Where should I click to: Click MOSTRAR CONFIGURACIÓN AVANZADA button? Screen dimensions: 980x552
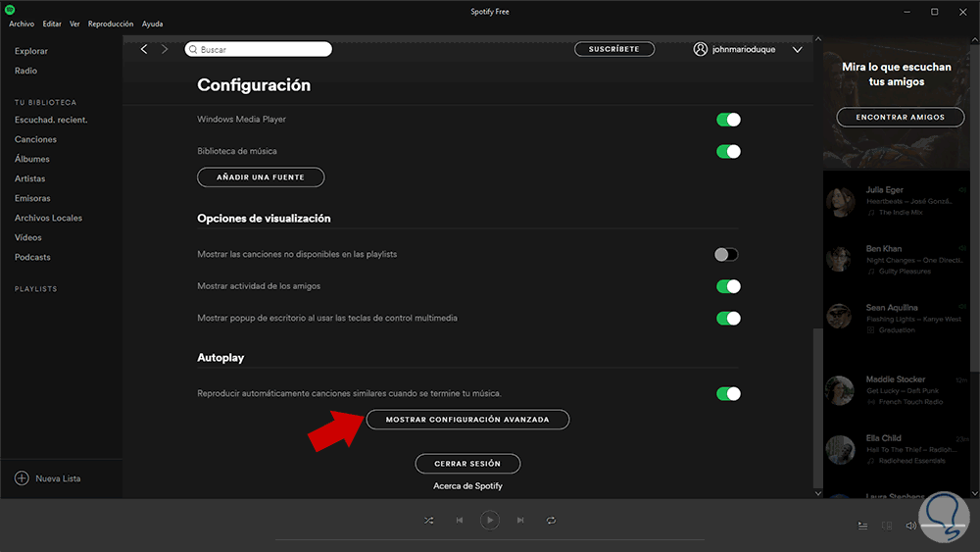coord(467,420)
